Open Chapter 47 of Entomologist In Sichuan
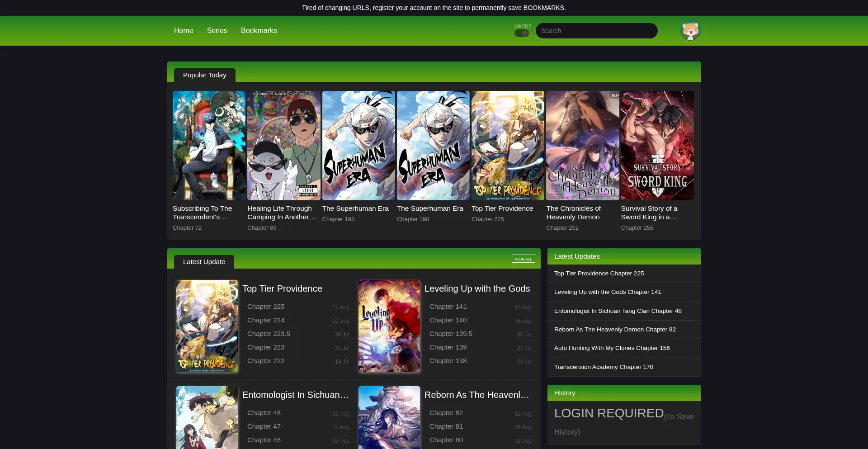 coord(264,426)
